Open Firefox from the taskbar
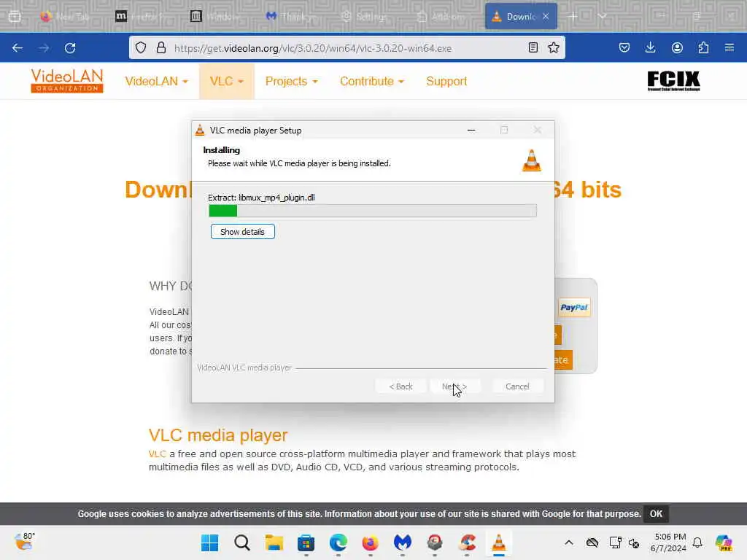The height and width of the screenshot is (560, 747). tap(370, 542)
